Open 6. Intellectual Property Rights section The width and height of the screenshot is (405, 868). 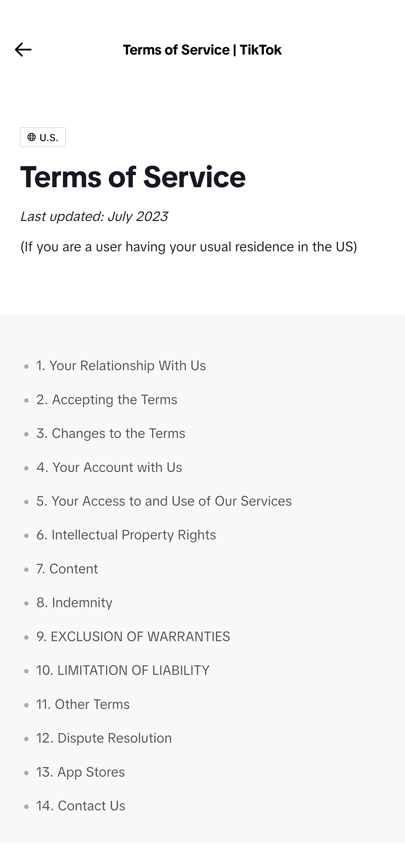pos(126,535)
